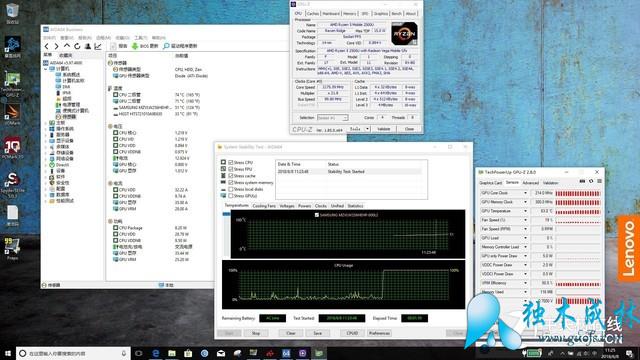Toggle the Stress cache checkbox
The height and width of the screenshot is (360, 640).
(231, 176)
